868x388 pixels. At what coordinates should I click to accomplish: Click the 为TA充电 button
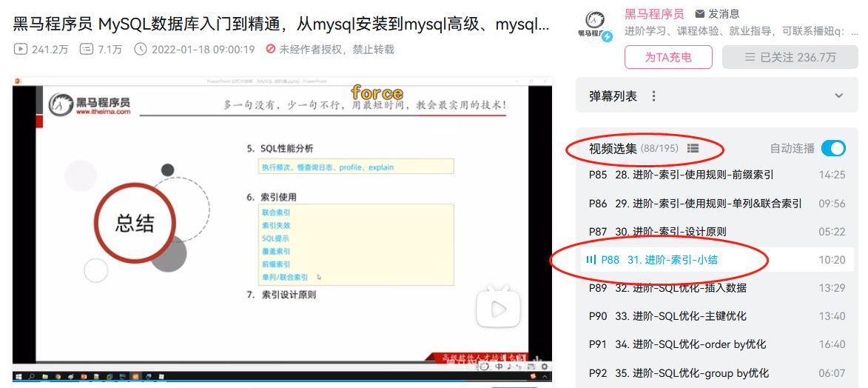[x=669, y=57]
